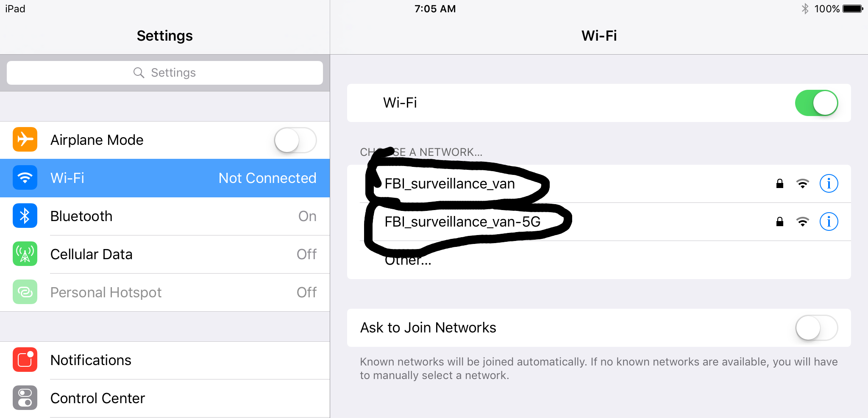Screen dimensions: 868x418
Task: Enable Ask to Join Networks switch
Action: pos(816,328)
